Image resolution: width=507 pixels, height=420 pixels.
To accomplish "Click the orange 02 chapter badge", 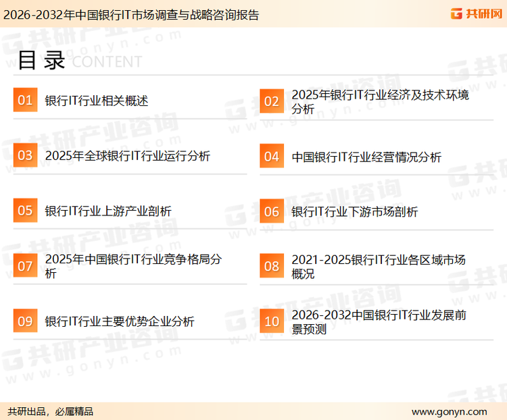I will [x=272, y=101].
